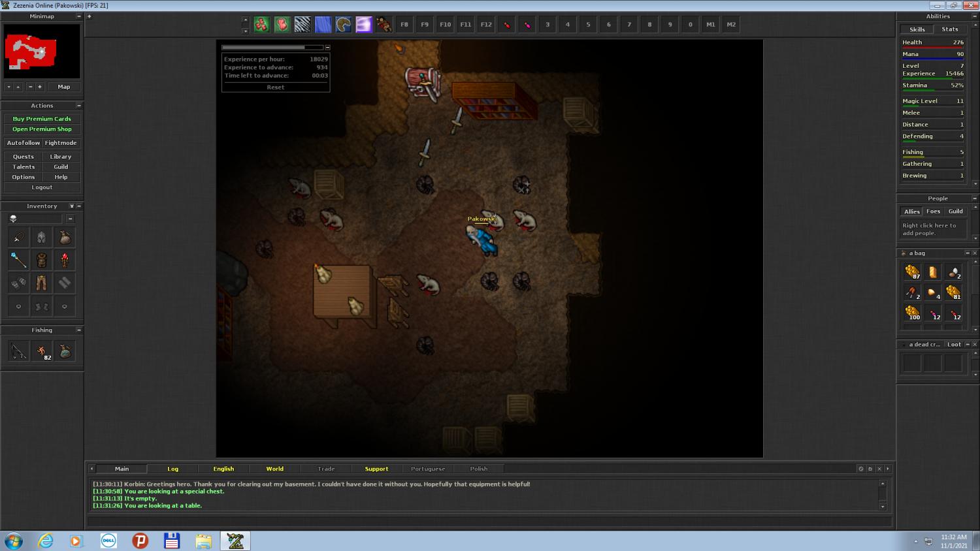The image size is (980, 551).
Task: Click the experience progress bar above tracker
Action: pyautogui.click(x=272, y=47)
